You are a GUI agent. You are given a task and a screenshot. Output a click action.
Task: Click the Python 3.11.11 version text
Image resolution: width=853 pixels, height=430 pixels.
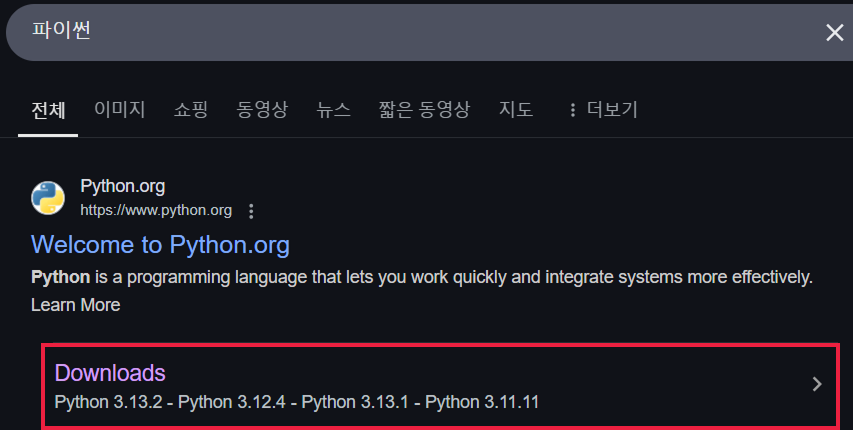482,402
